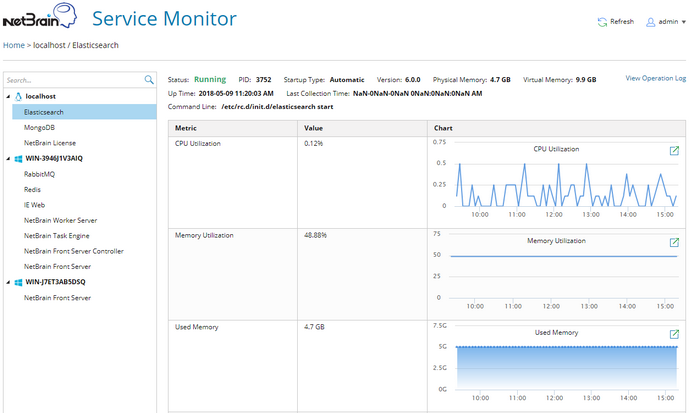Viewport: 689px width, 413px height.
Task: Collapse the WIN-J7ET3AB5DSQ server node
Action: pyautogui.click(x=7, y=282)
